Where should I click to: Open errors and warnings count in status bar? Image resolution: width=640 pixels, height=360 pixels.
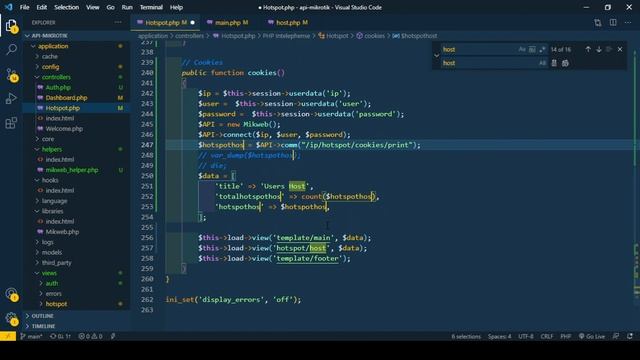(x=91, y=336)
